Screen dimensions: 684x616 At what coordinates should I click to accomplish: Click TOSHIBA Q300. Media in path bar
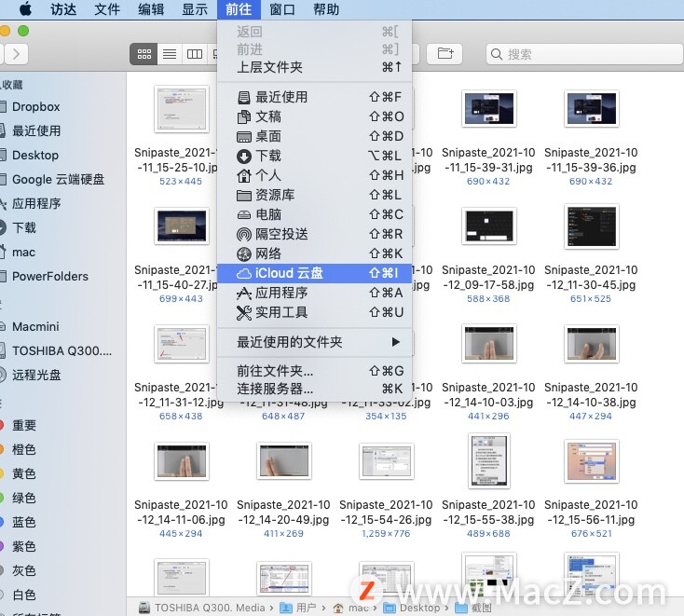point(202,608)
